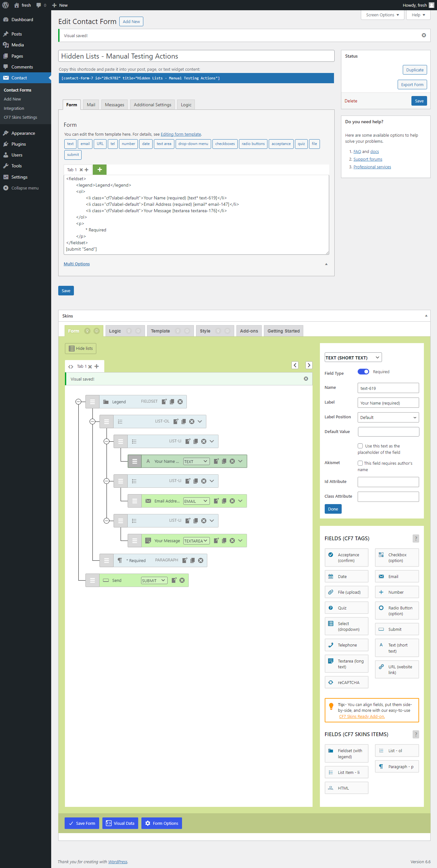Screen dimensions: 437x868
Task: Click the WordPress logo in admin bar
Action: [x=5, y=5]
